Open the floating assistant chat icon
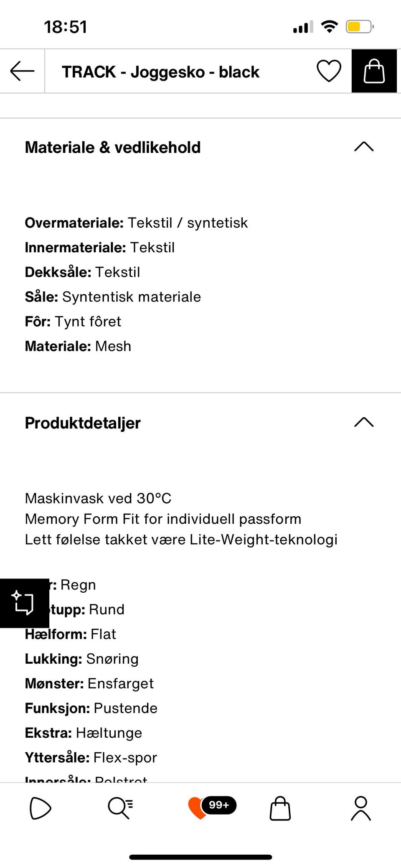 pyautogui.click(x=24, y=603)
